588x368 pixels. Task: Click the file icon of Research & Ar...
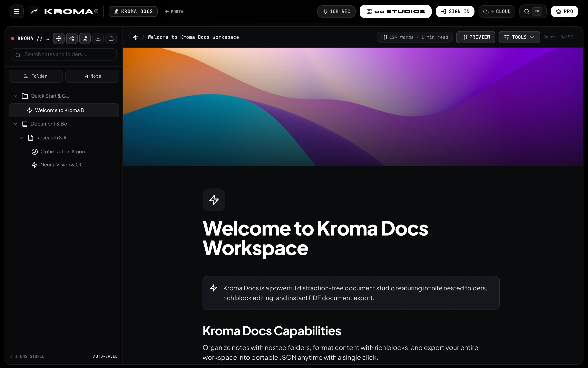30,138
